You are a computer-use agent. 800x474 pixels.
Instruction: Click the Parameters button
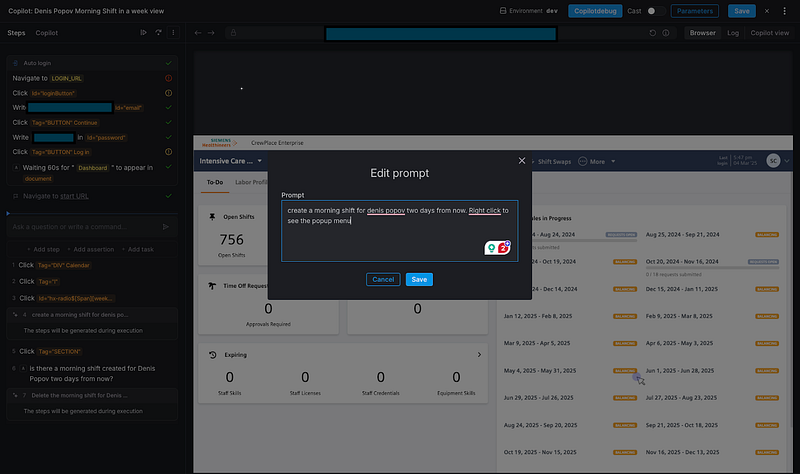[694, 11]
